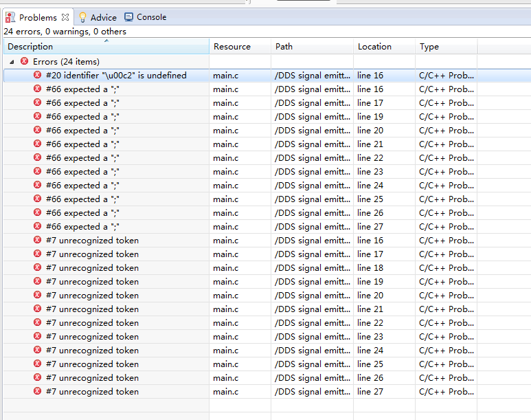Click 'line 18' location cell
This screenshot has width=531, height=420.
point(370,268)
